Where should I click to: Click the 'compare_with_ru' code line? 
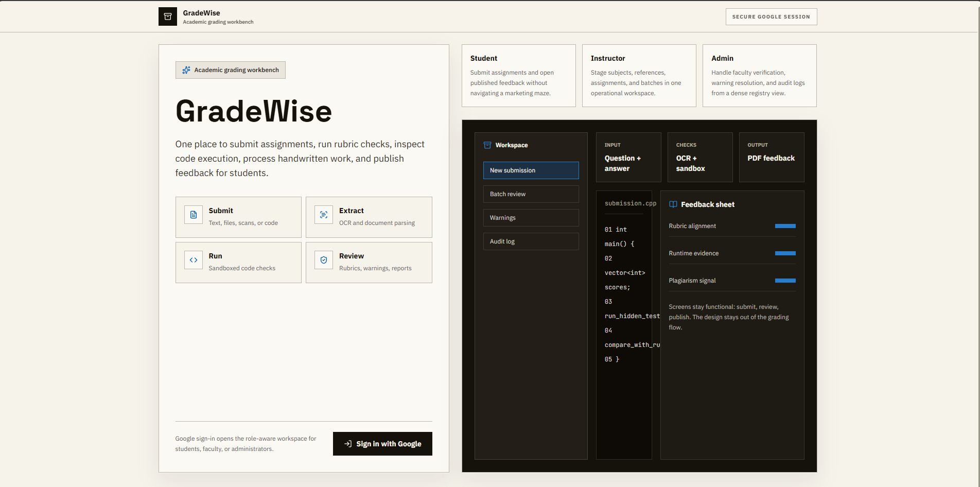(632, 345)
